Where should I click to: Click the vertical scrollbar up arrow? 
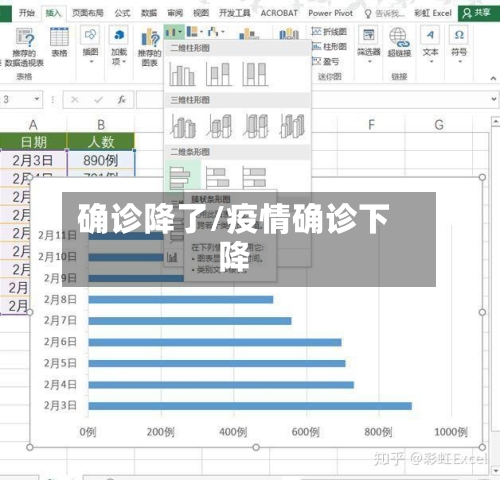click(496, 121)
